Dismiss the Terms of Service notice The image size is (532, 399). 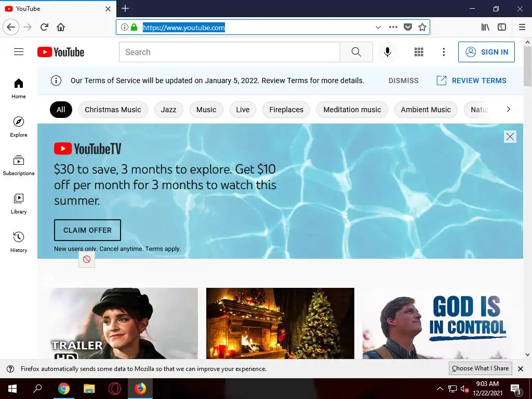403,81
